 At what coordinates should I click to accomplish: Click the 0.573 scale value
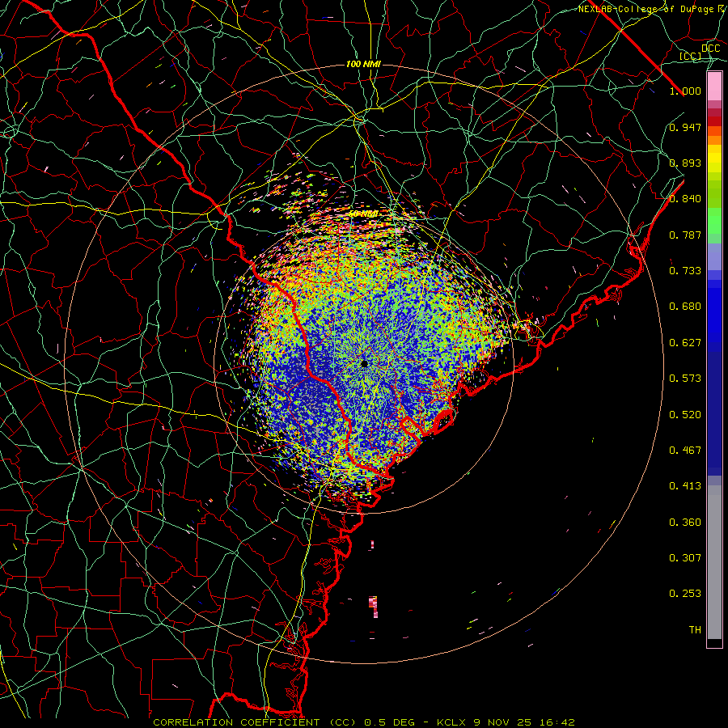point(685,379)
